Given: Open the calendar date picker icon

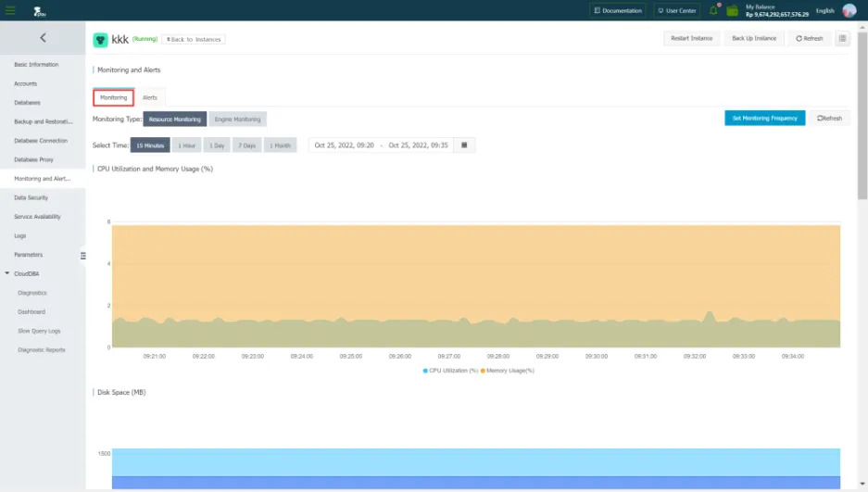Looking at the screenshot, I should click(x=464, y=145).
